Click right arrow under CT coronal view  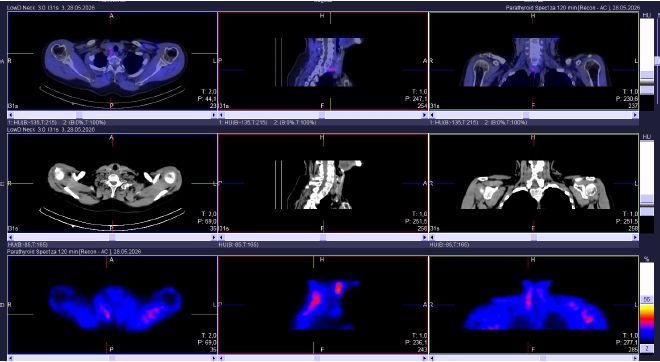point(636,237)
